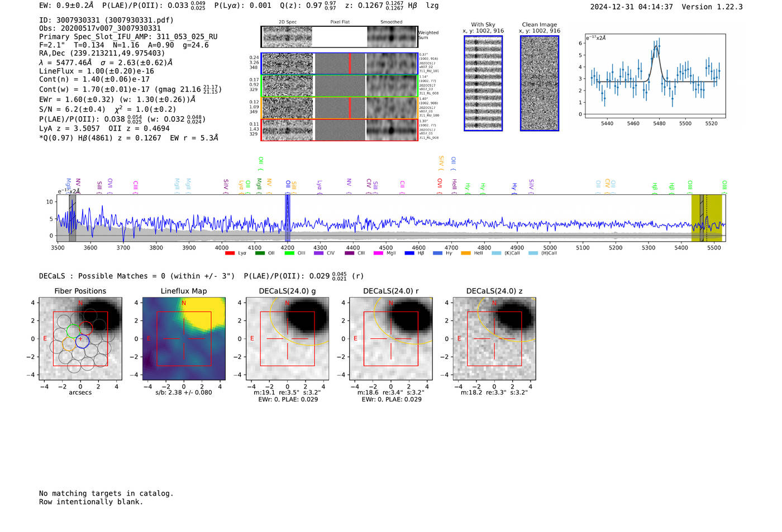
Task: Click the blue highlighted band near 4200
Action: point(288,218)
